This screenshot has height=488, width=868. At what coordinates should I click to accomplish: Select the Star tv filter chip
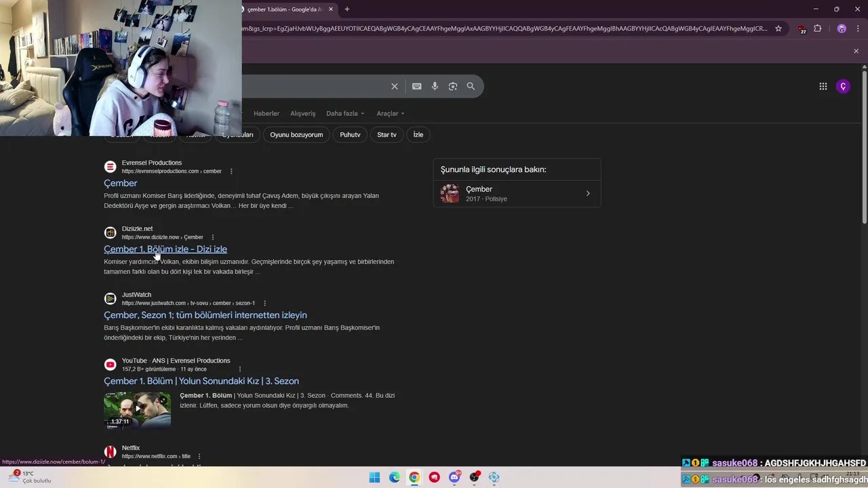click(x=387, y=134)
